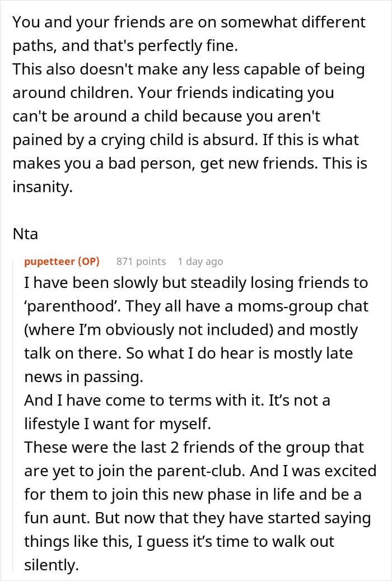This screenshot has width=392, height=581.
Task: Open the pupetteer (OP) user profile
Action: click(62, 261)
